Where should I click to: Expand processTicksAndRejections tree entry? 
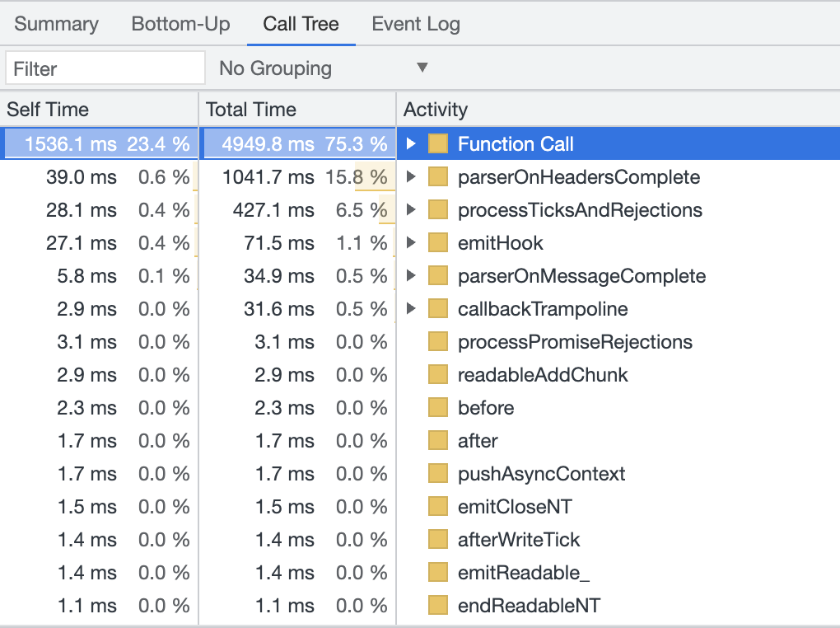[412, 210]
